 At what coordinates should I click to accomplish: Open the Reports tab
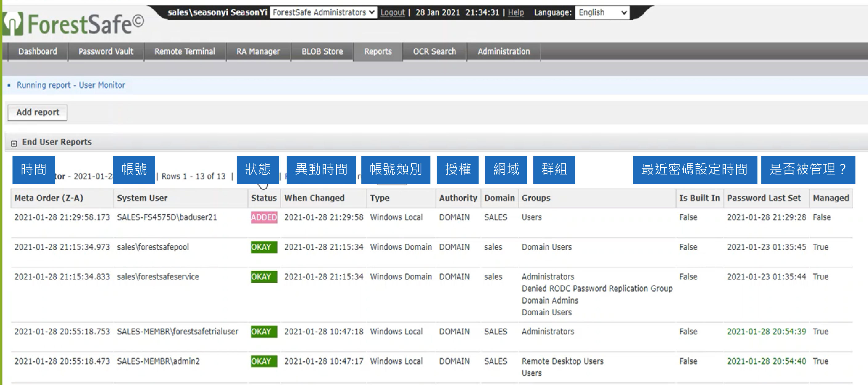click(378, 51)
